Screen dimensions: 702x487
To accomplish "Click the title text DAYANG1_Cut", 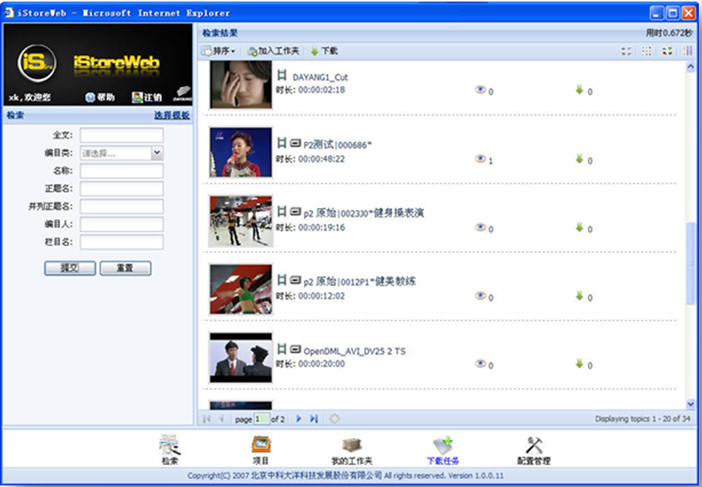I will [x=320, y=77].
